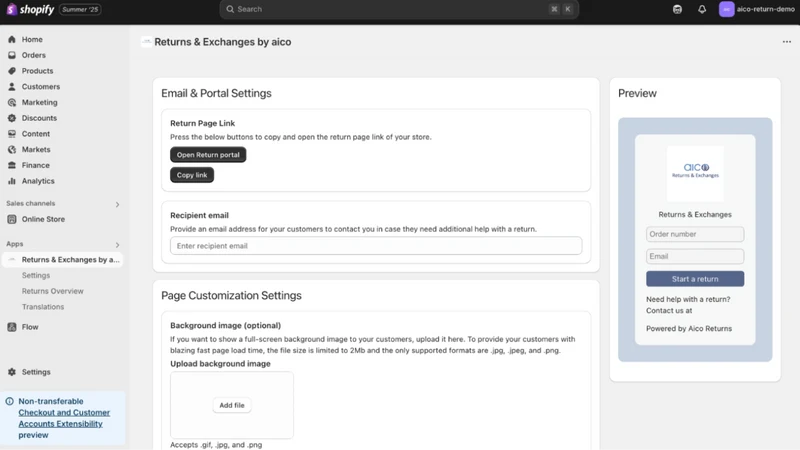
Task: Select the Customers person icon
Action: tap(12, 87)
